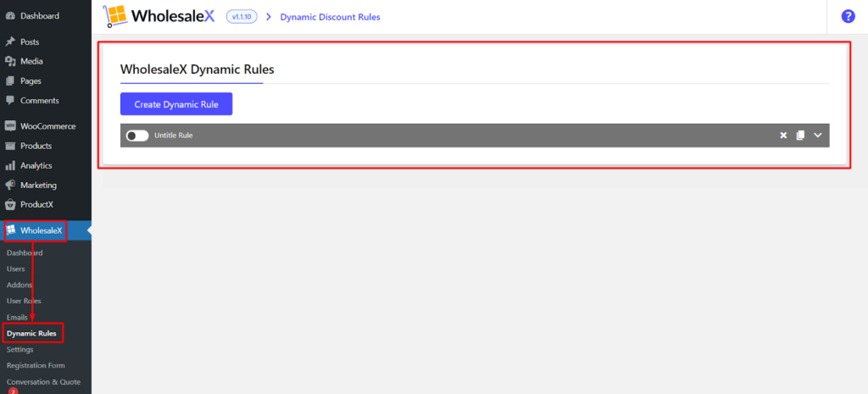
Task: Click the WooCommerce icon in sidebar
Action: 10,126
